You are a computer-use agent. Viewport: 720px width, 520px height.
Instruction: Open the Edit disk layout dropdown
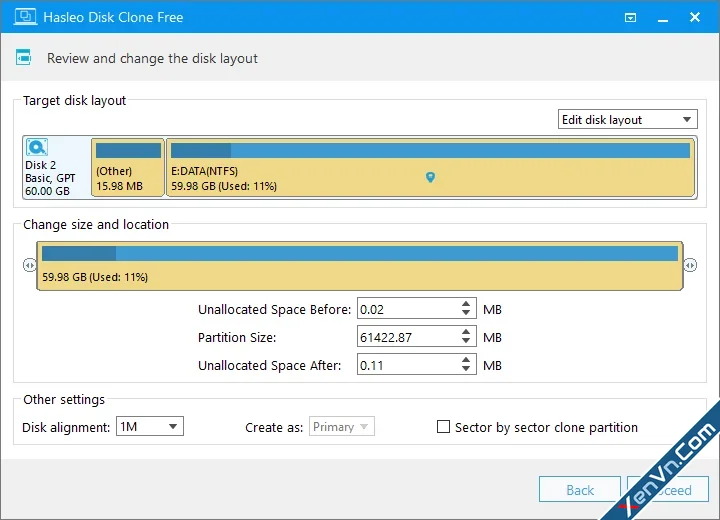tap(627, 119)
